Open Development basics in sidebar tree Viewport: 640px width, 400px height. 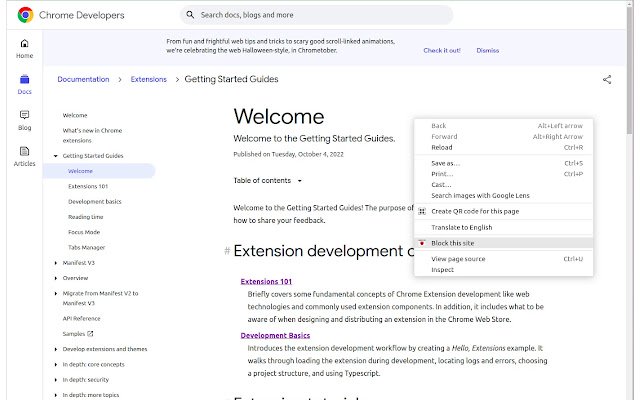click(x=95, y=202)
